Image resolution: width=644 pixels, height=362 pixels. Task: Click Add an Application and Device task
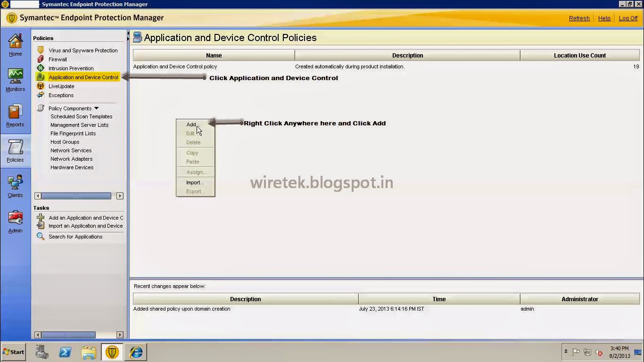(x=86, y=218)
